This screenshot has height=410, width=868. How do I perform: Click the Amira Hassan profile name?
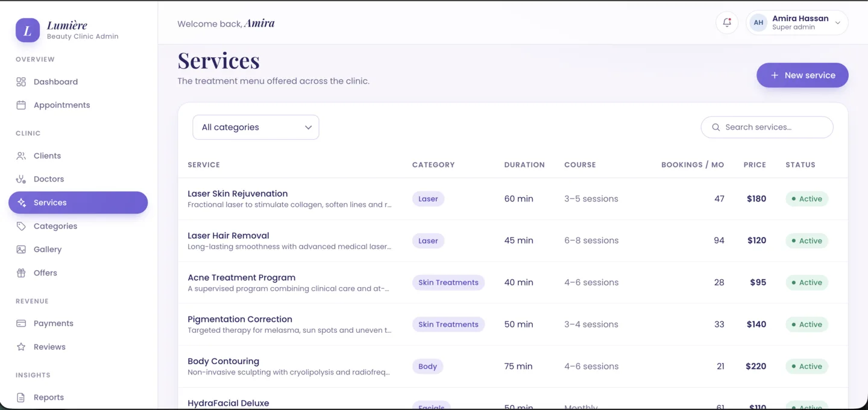[x=800, y=19]
